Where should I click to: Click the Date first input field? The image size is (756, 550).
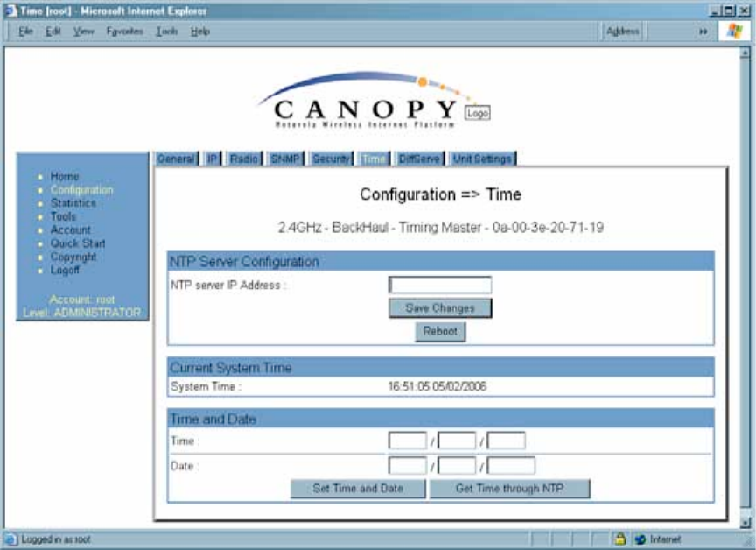[x=407, y=466]
